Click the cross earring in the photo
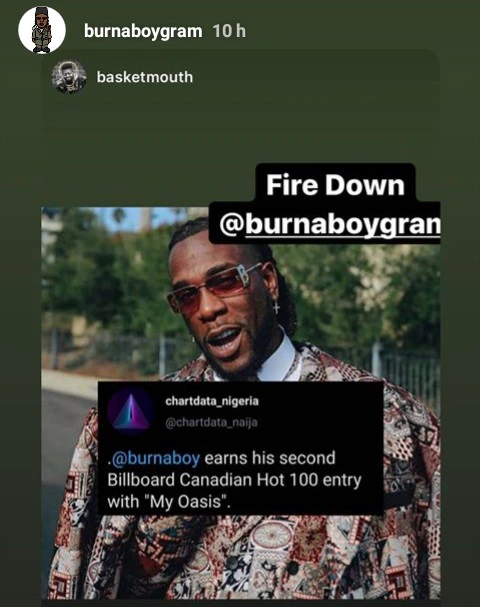This screenshot has height=607, width=480. pos(276,308)
